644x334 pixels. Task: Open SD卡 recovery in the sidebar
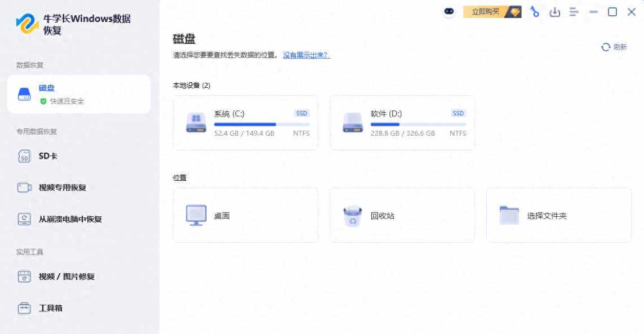[x=48, y=156]
